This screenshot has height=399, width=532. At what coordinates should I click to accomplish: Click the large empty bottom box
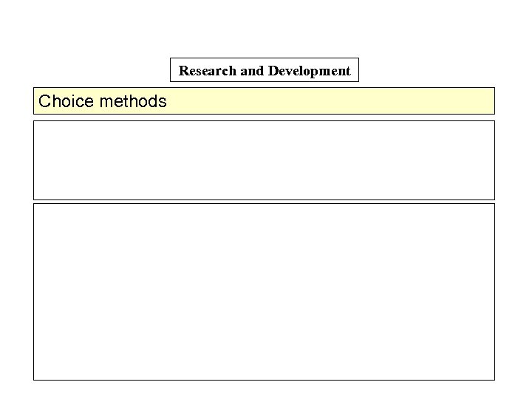point(264,292)
